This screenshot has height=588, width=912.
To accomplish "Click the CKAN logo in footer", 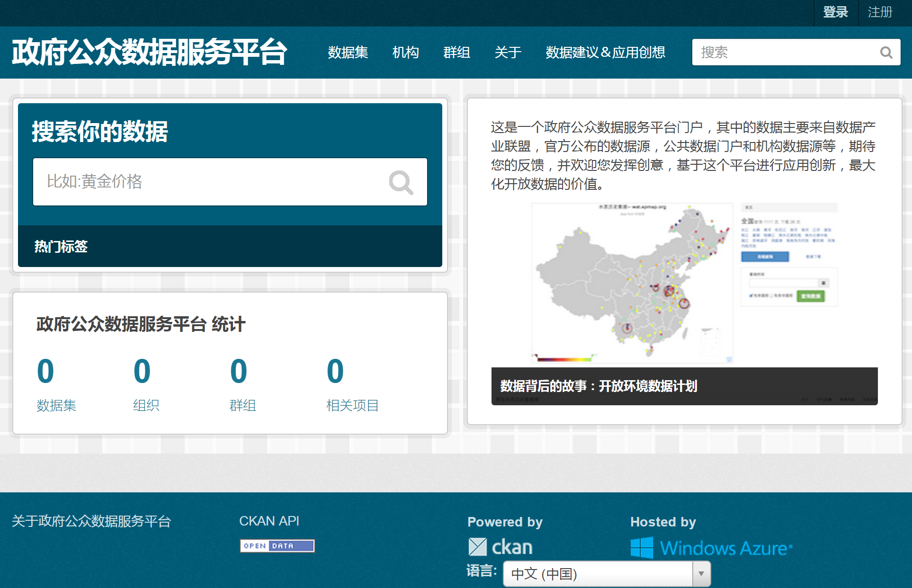I will [501, 547].
